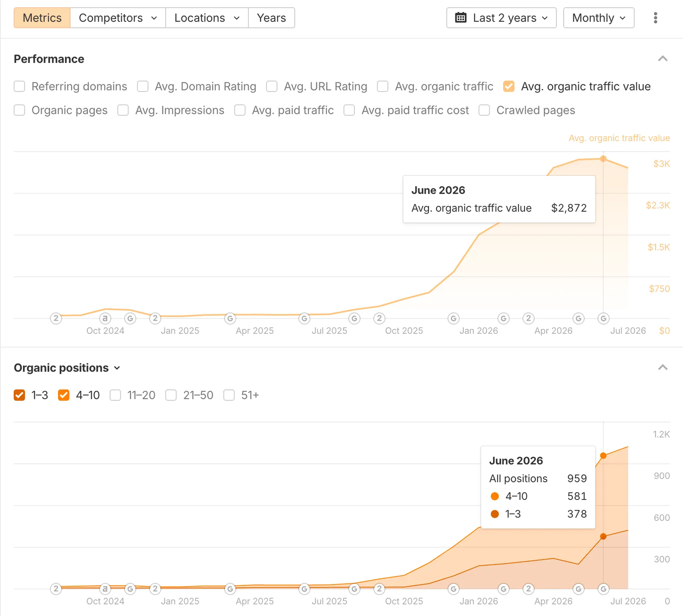Screen dimensions: 683x616
Task: Click the 1–3 June 2026 data point
Action: tap(603, 537)
